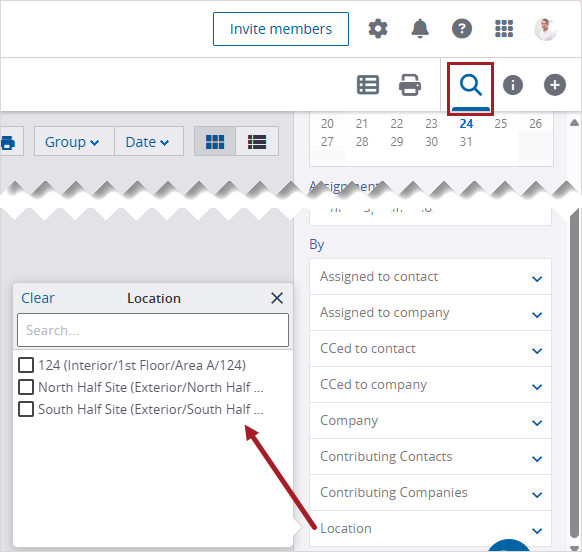Switch to list view
The width and height of the screenshot is (582, 552).
coord(257,141)
